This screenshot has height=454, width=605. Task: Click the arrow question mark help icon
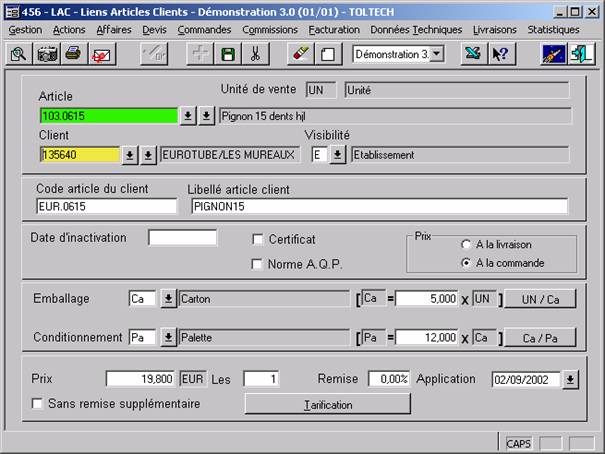(501, 54)
